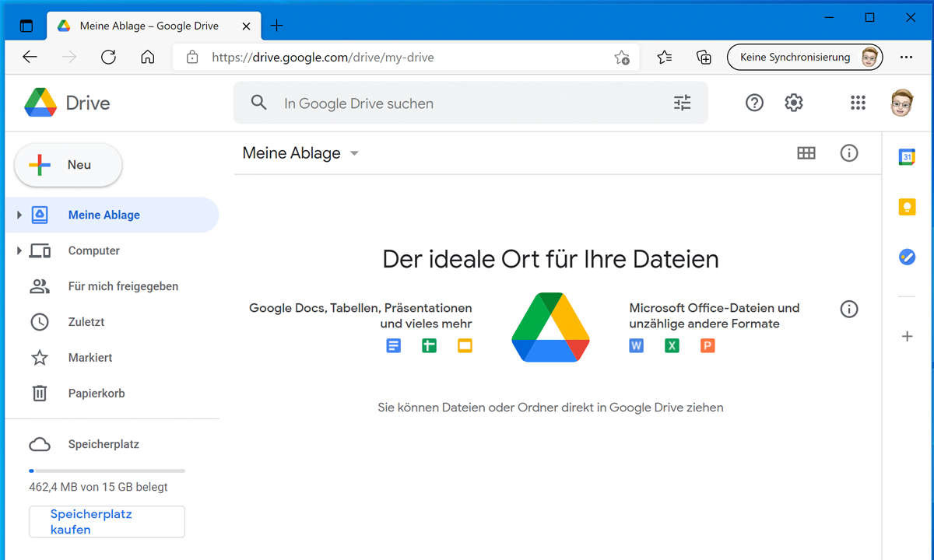Screen dimensions: 934x560
Task: Focus the In Google Drive suchen field
Action: coord(471,103)
